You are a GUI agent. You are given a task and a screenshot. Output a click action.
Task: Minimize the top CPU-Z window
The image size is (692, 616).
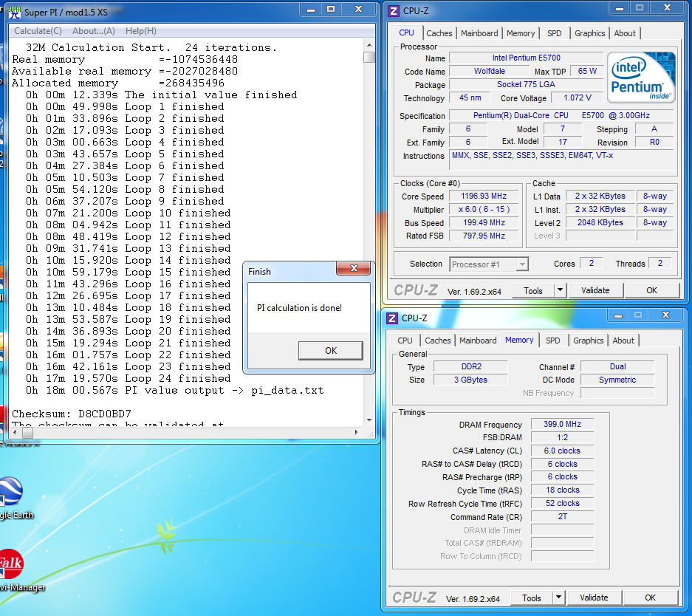pos(620,8)
